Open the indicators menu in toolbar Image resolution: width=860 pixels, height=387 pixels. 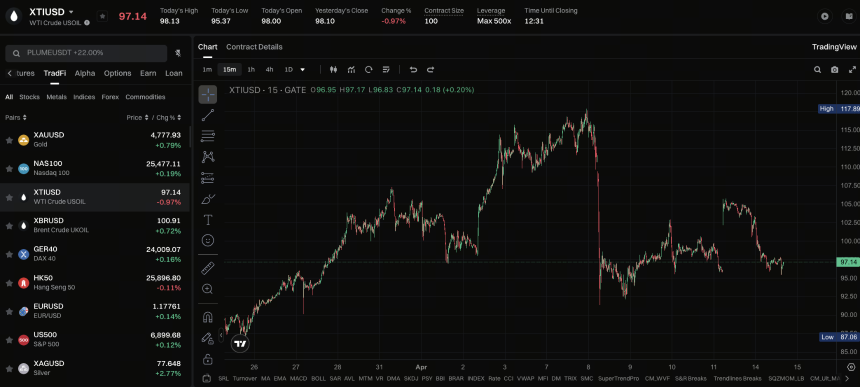click(351, 70)
